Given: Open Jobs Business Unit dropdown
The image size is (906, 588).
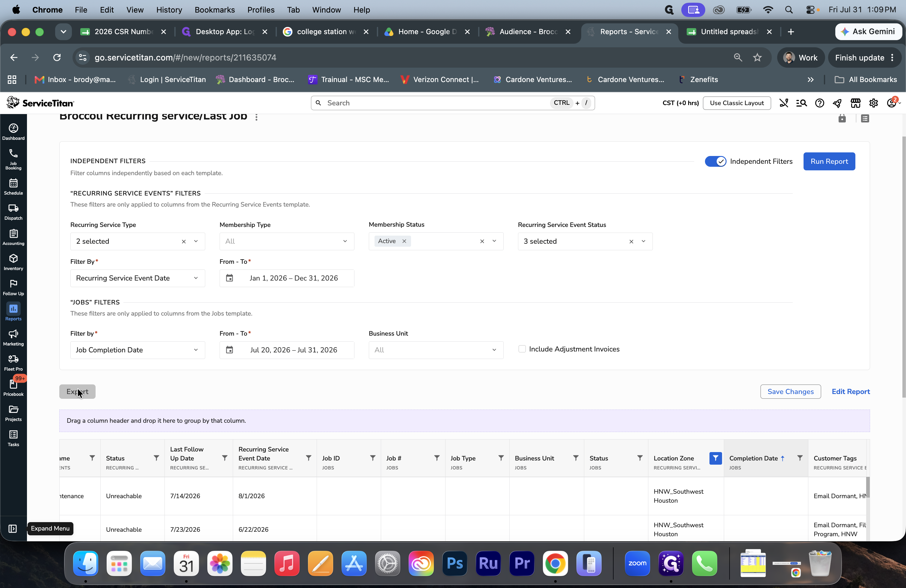Looking at the screenshot, I should click(x=436, y=350).
